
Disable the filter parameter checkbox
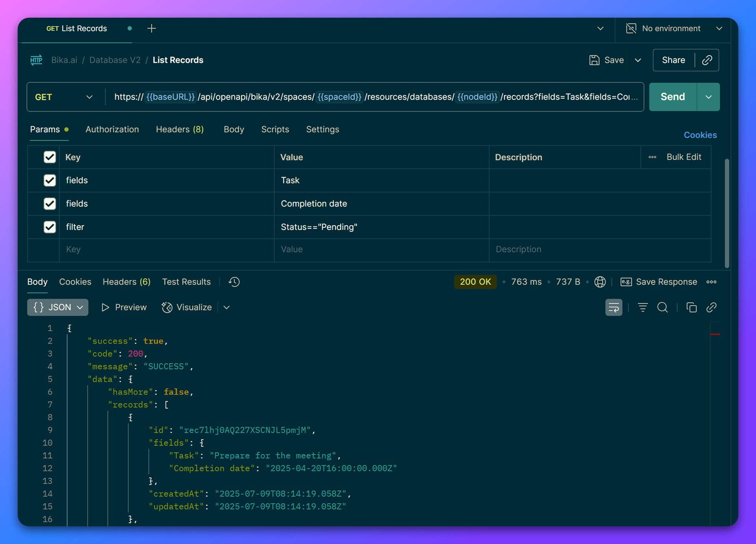click(x=50, y=227)
